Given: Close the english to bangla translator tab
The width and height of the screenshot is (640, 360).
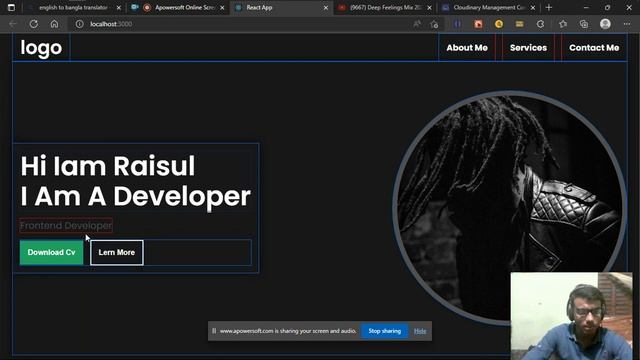Looking at the screenshot, I should [x=119, y=8].
